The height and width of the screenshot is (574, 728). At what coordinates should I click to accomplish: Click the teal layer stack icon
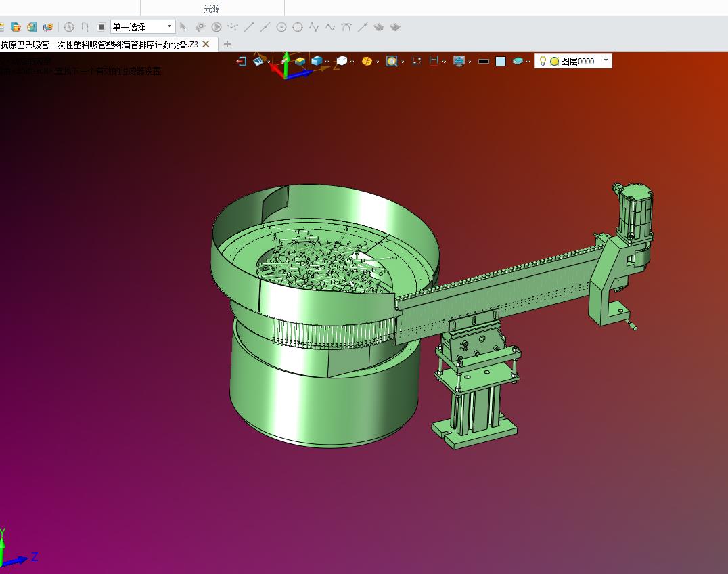tap(518, 62)
